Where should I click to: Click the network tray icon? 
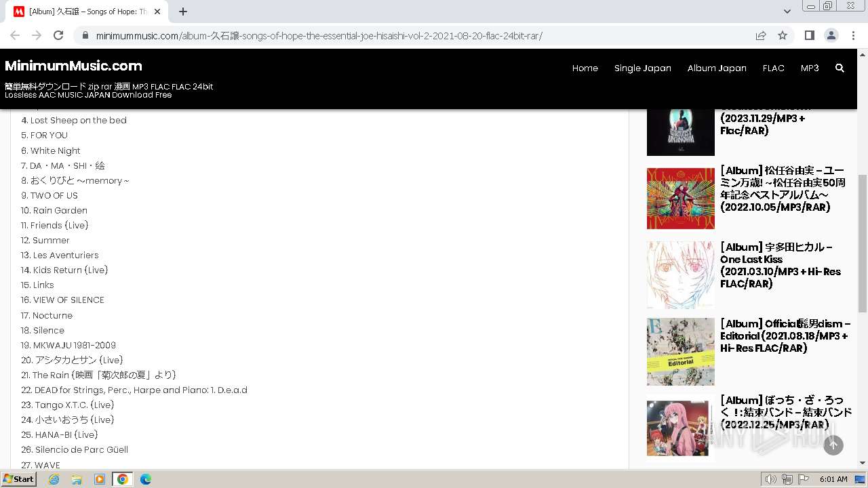[787, 479]
